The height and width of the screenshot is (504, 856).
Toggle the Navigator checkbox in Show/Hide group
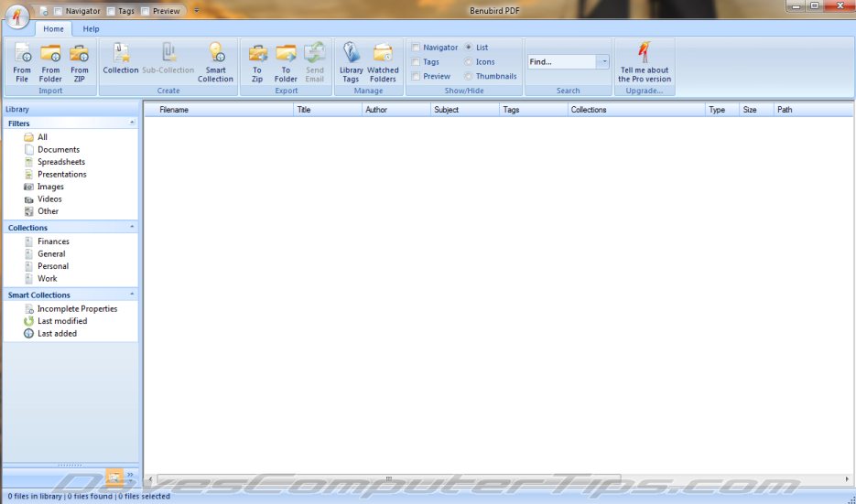(x=416, y=48)
